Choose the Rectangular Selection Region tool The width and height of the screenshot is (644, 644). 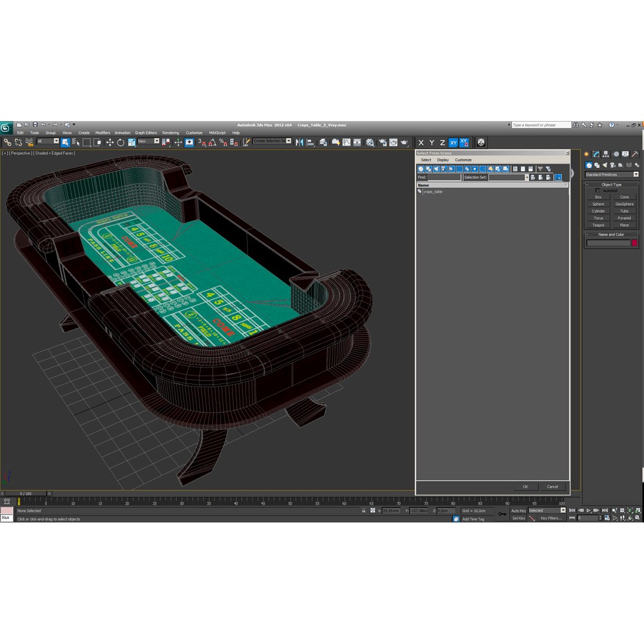click(x=86, y=143)
